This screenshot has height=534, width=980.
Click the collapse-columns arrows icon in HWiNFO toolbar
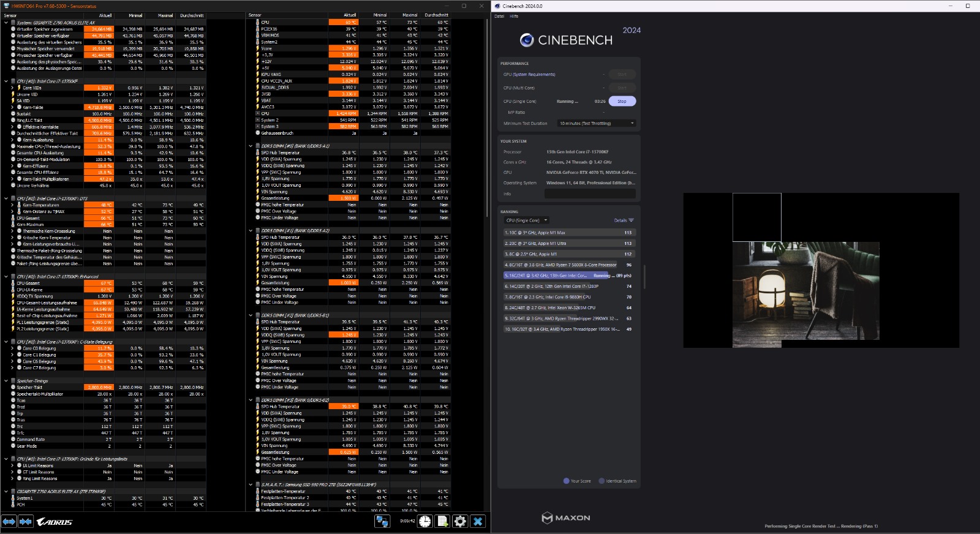26,521
